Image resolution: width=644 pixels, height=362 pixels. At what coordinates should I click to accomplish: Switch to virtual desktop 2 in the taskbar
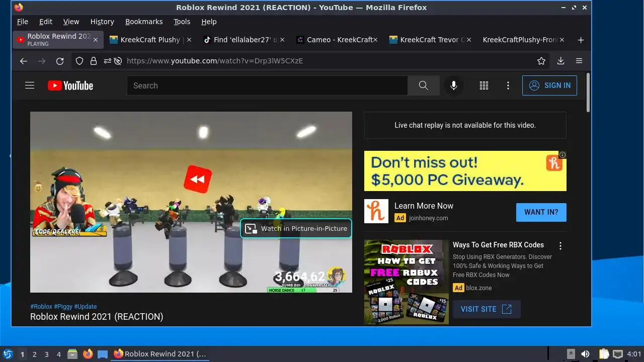[x=35, y=354]
